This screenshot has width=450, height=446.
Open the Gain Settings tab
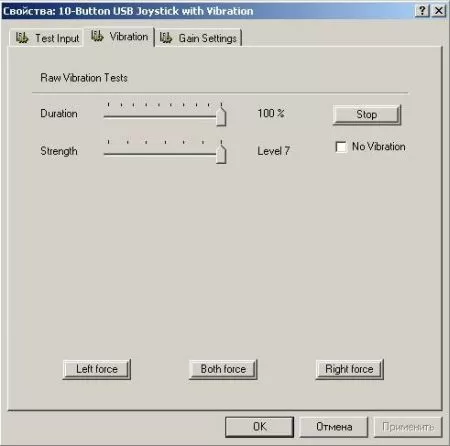click(x=198, y=38)
